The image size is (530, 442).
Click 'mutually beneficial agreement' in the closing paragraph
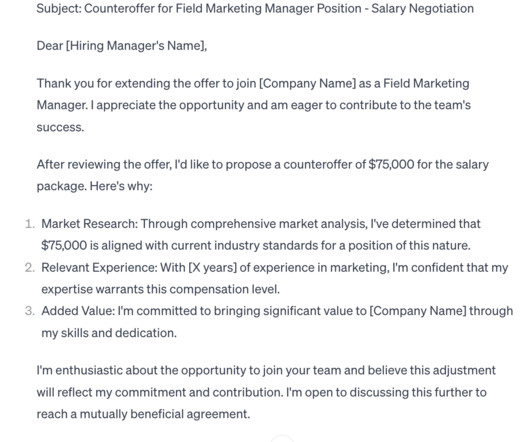164,414
